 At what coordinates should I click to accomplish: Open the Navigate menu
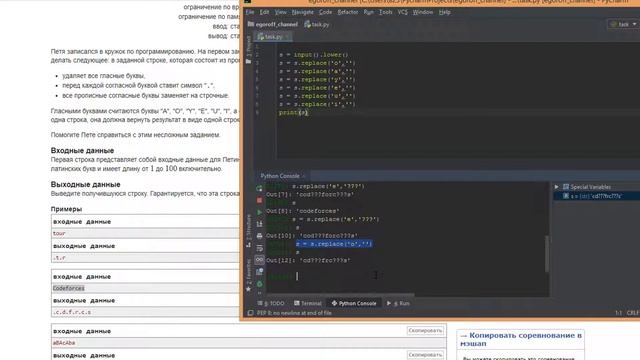click(x=302, y=12)
